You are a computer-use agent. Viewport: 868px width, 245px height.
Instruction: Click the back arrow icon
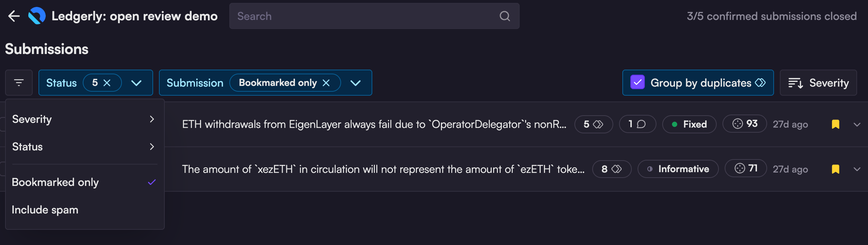pos(14,16)
